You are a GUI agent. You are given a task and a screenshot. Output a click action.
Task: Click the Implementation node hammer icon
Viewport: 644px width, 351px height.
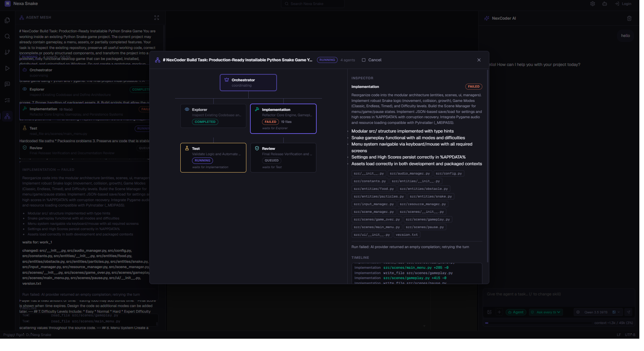click(x=257, y=109)
